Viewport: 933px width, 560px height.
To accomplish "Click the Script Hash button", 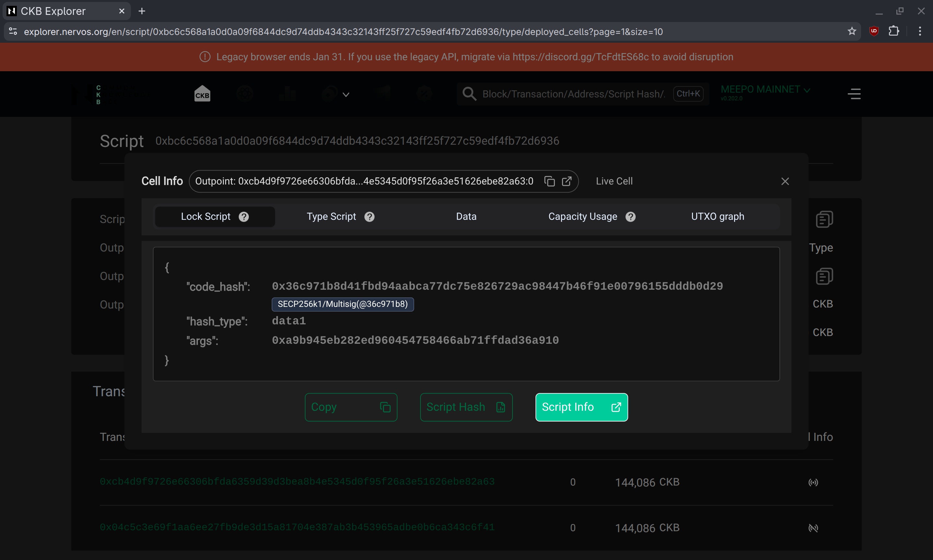I will (x=466, y=407).
